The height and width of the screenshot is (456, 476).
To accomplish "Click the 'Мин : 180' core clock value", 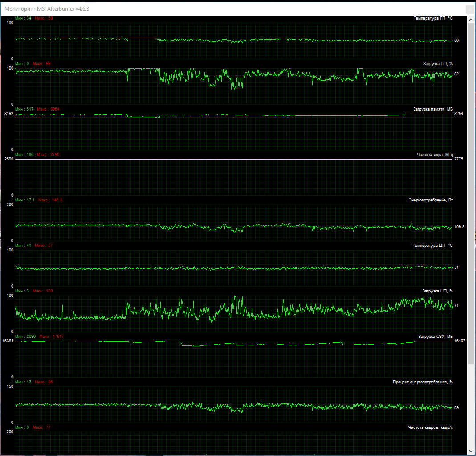I will (24, 155).
